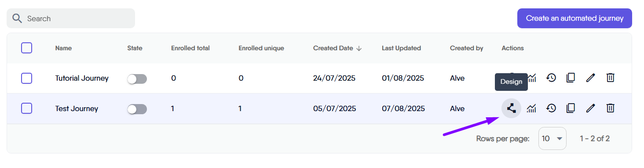Focus the Search input field

pyautogui.click(x=71, y=19)
